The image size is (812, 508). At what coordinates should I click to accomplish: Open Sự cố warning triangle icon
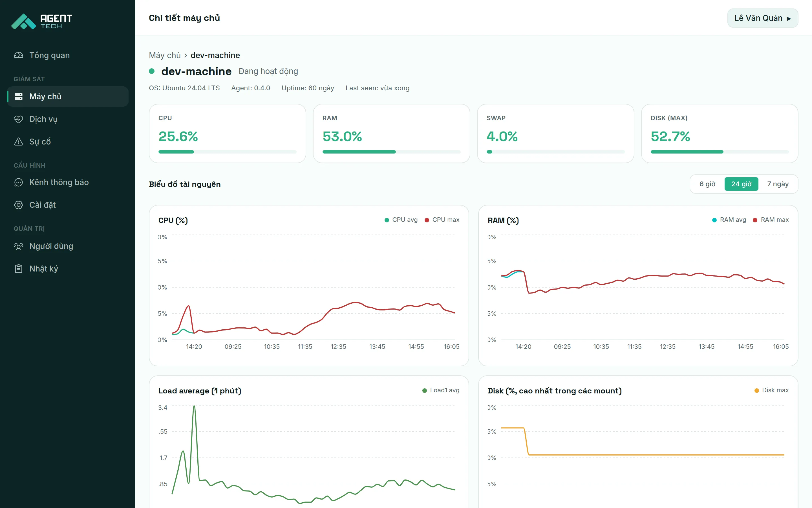tap(18, 142)
